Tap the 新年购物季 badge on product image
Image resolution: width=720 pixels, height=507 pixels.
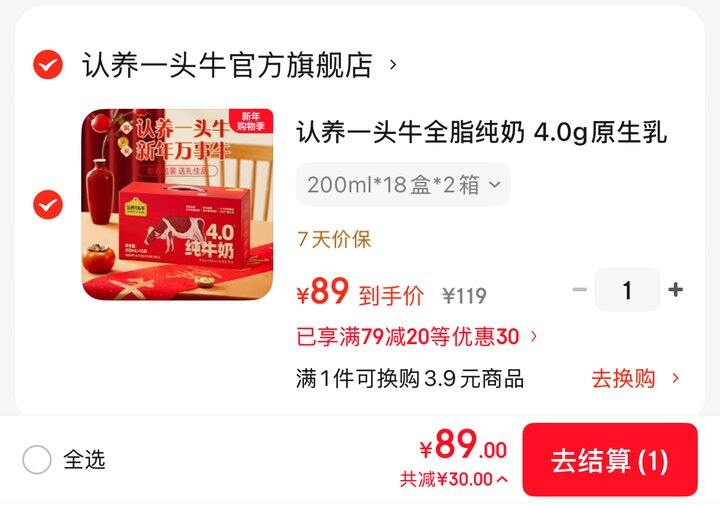[251, 121]
